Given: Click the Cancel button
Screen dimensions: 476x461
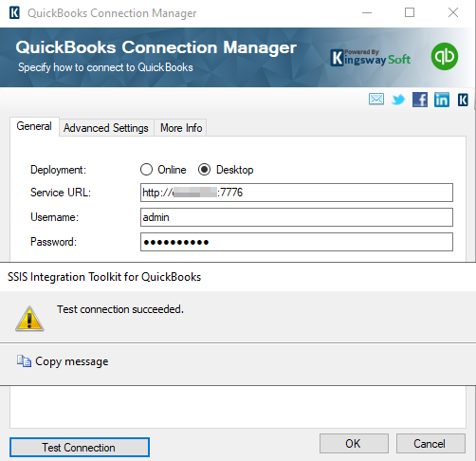Looking at the screenshot, I should point(430,444).
